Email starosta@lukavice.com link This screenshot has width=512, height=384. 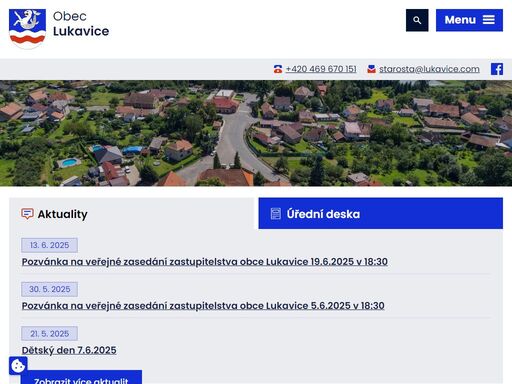tap(429, 69)
